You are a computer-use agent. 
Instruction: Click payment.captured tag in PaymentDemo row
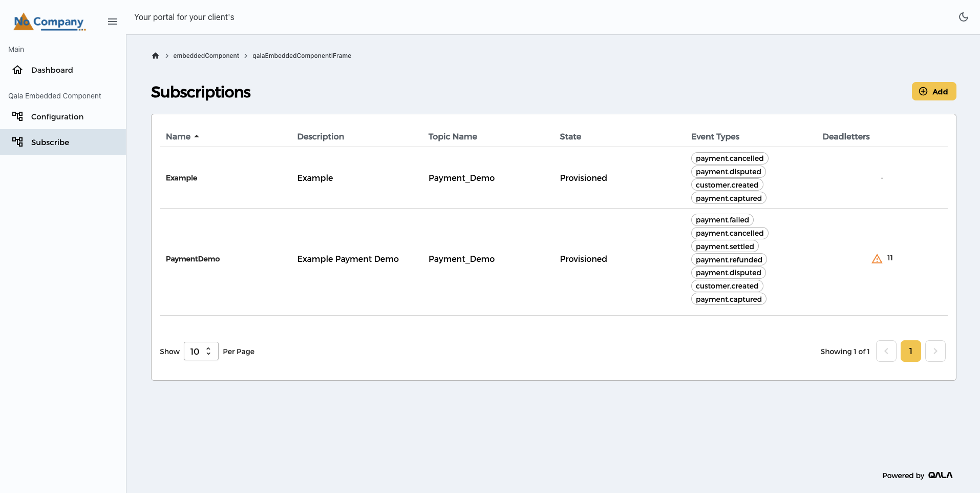tap(729, 299)
